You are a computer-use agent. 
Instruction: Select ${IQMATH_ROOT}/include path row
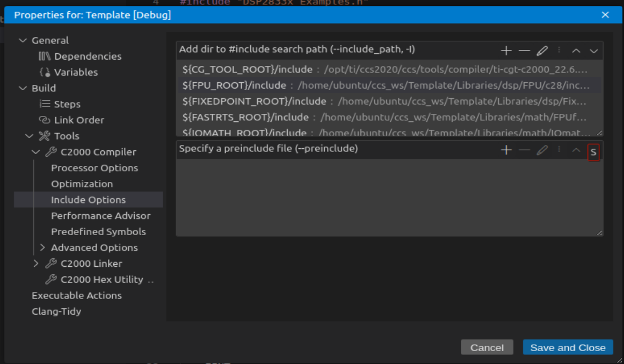coord(389,131)
